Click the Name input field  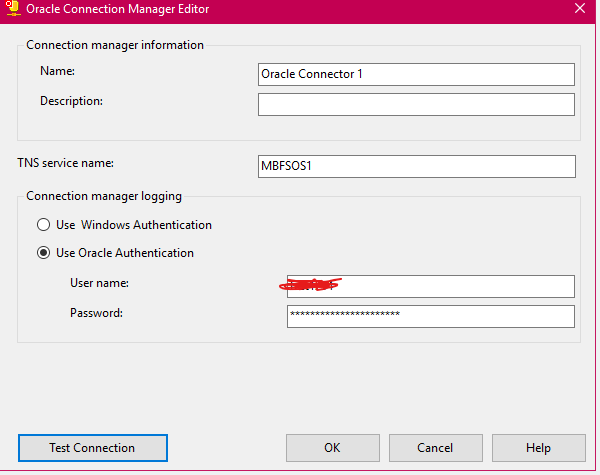(x=416, y=74)
